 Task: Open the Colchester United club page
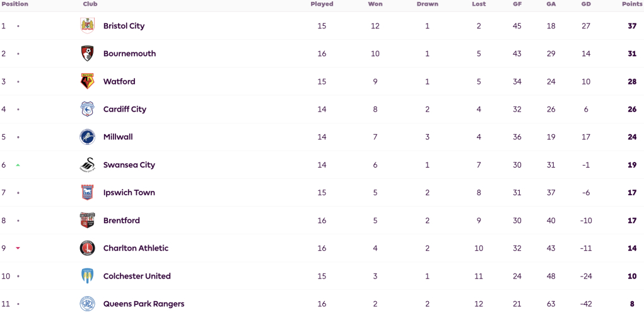[137, 276]
